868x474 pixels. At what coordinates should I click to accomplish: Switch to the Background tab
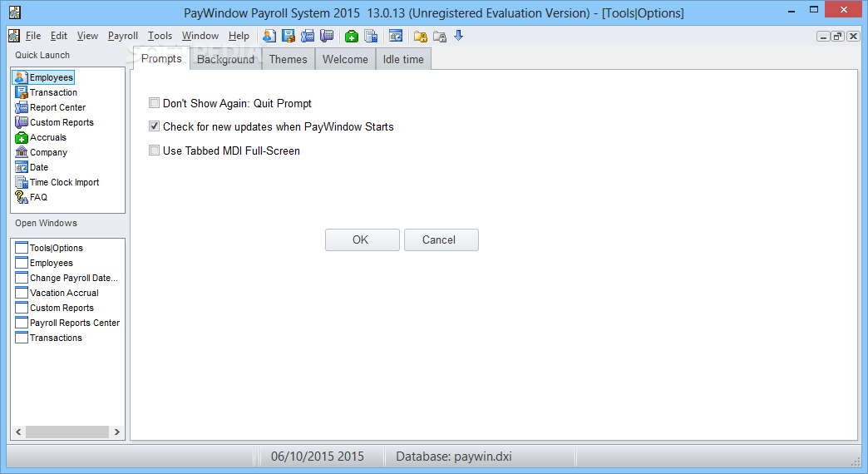(225, 59)
